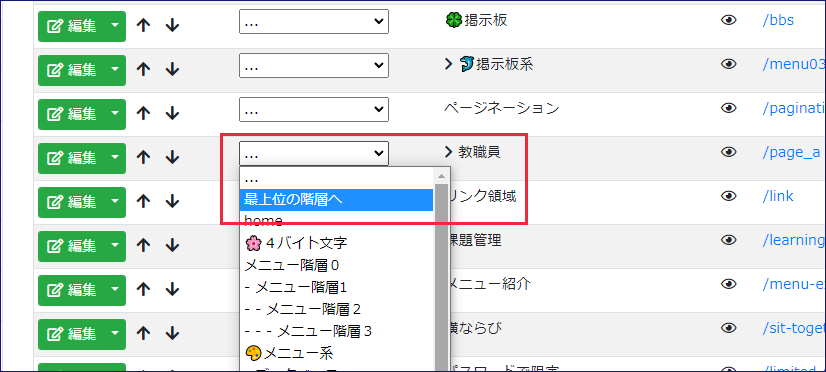The height and width of the screenshot is (372, 826).
Task: Move the 教職員 page up
Action: [x=143, y=158]
